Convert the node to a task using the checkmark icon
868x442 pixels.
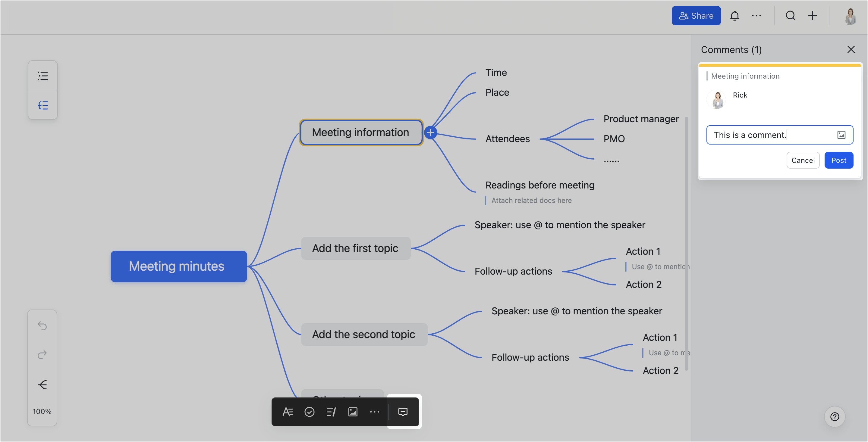309,412
